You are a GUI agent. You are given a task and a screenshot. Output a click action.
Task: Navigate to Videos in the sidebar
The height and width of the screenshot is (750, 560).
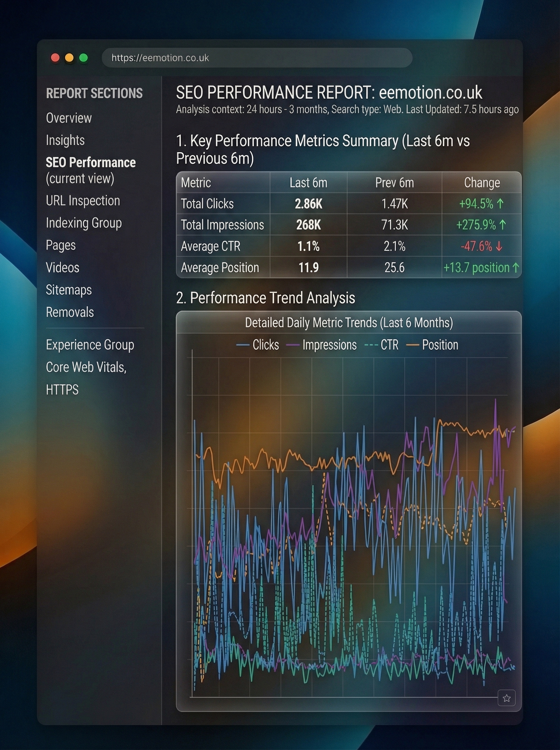[x=62, y=267]
